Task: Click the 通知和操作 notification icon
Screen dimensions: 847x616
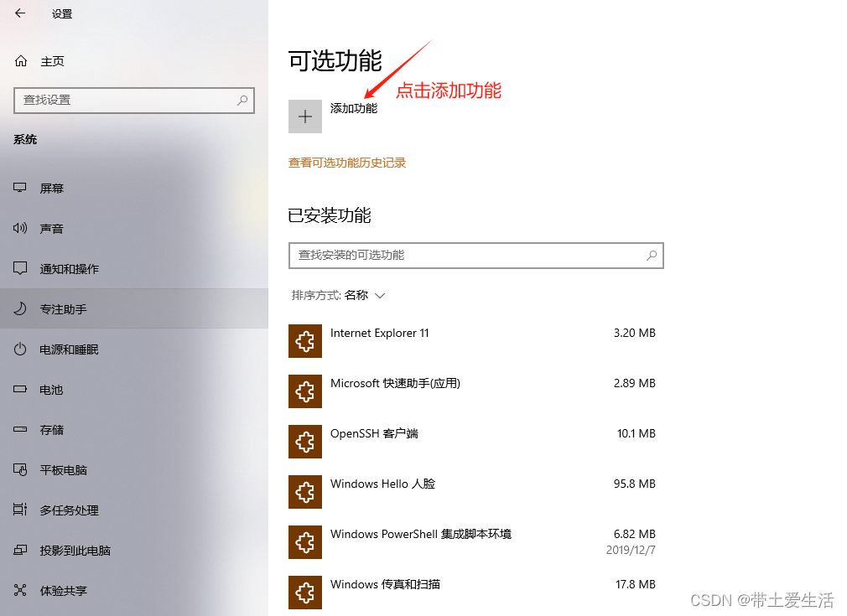Action: click(x=20, y=268)
